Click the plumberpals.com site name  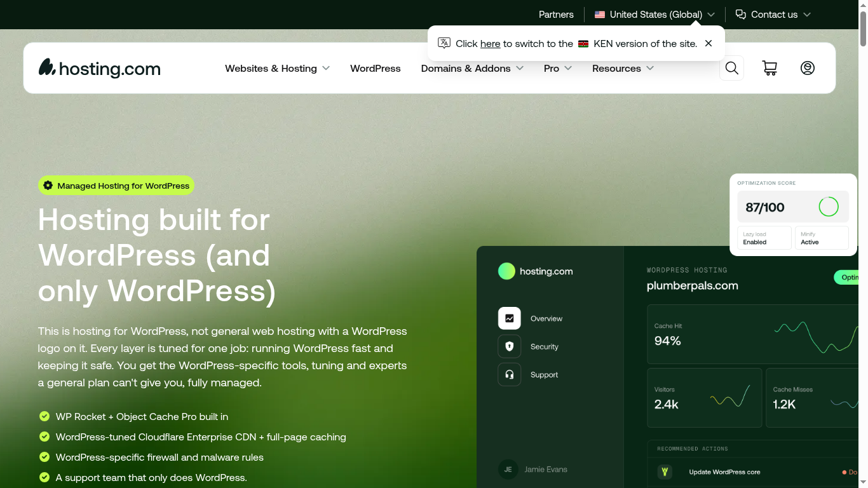693,285
